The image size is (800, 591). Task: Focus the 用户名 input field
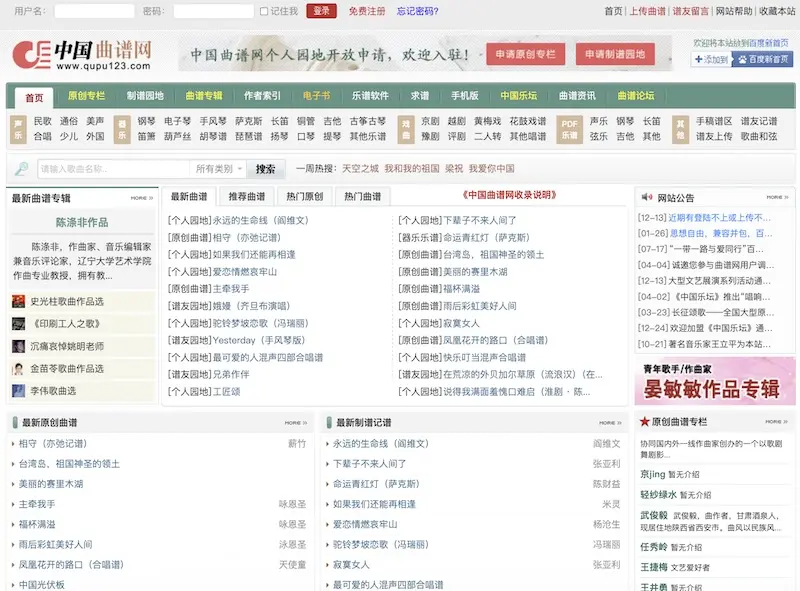tap(94, 11)
